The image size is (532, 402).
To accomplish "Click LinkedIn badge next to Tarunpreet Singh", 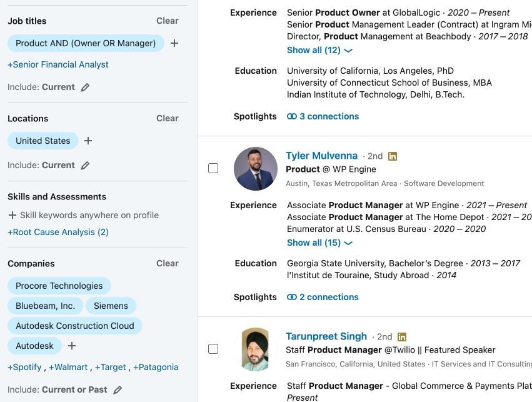I will (402, 337).
